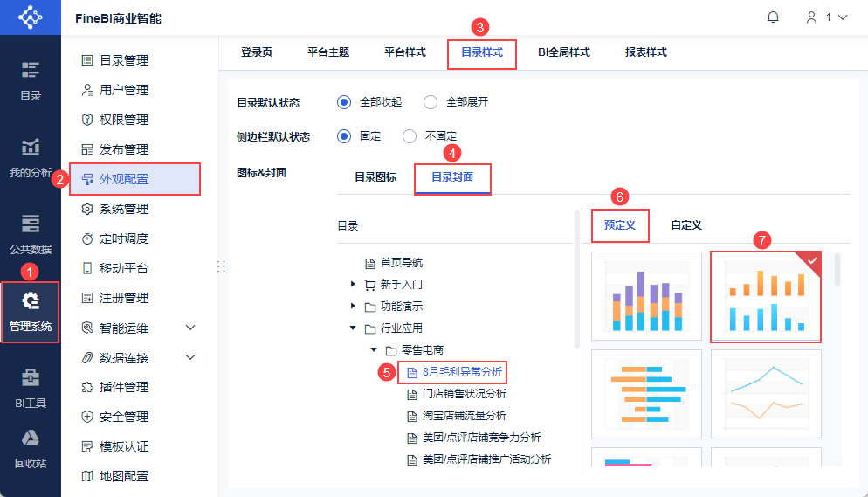Open 公共数据 in the sidebar

click(31, 235)
